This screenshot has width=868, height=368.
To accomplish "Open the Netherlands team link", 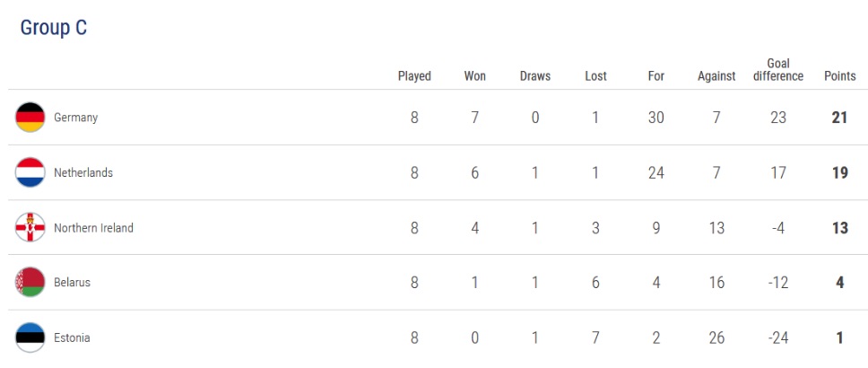I will click(83, 172).
